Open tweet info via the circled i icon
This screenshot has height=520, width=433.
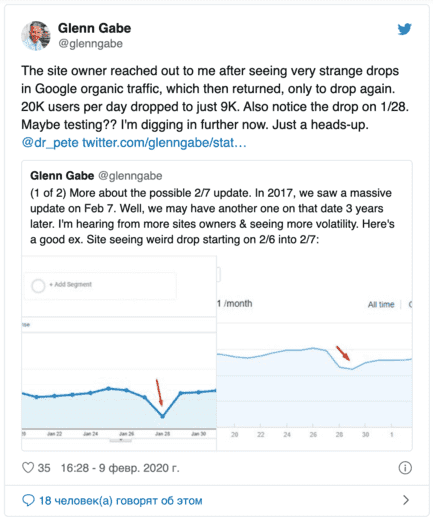click(x=405, y=468)
